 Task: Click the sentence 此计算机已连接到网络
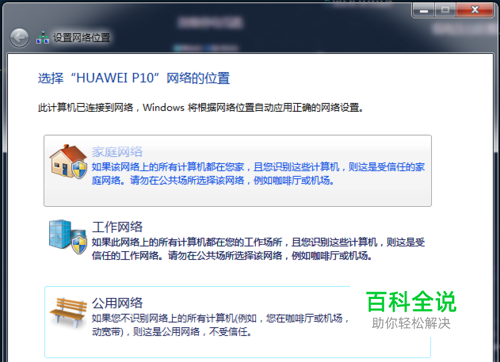tap(200, 108)
